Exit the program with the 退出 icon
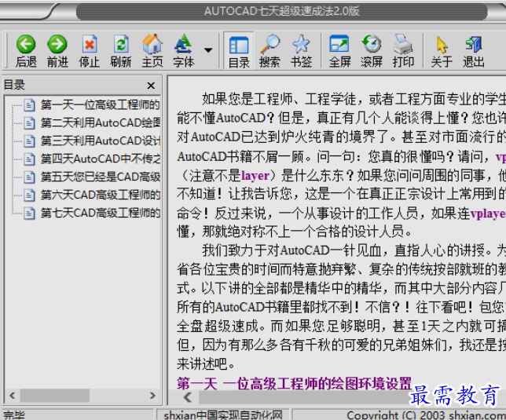This screenshot has height=420, width=506. coord(474,44)
